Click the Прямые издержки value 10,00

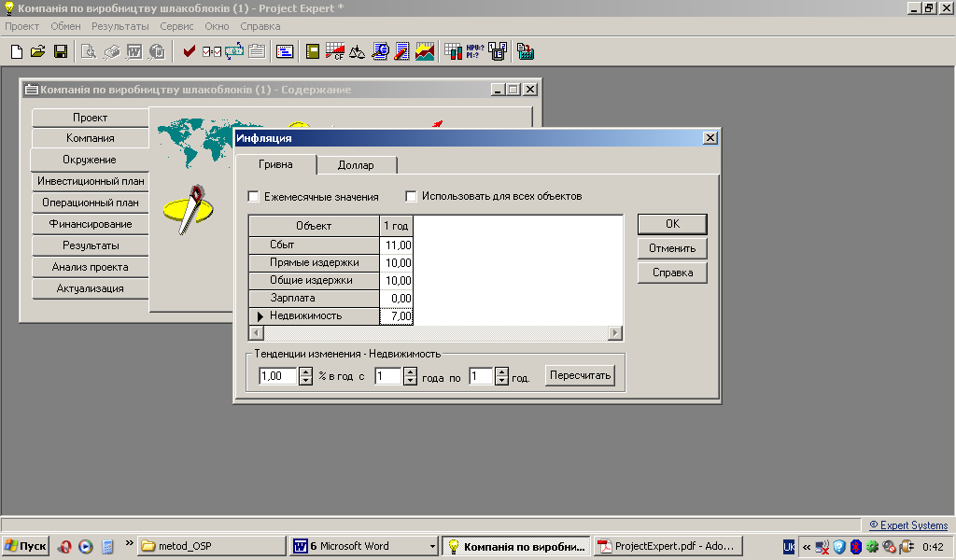[x=397, y=262]
